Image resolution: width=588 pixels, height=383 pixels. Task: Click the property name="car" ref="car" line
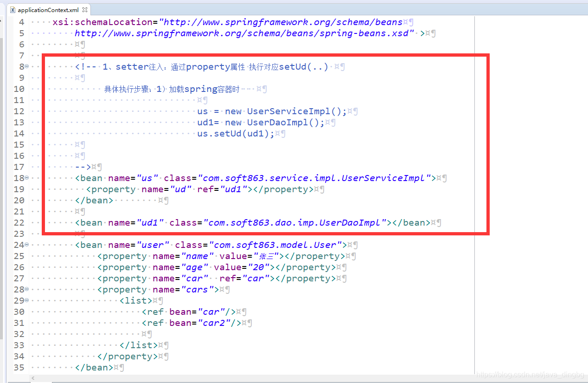217,279
